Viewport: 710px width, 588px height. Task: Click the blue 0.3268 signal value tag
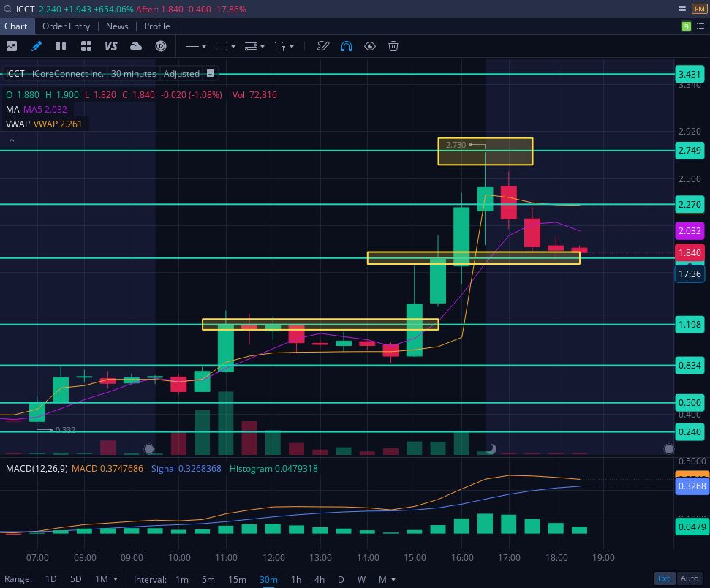692,486
